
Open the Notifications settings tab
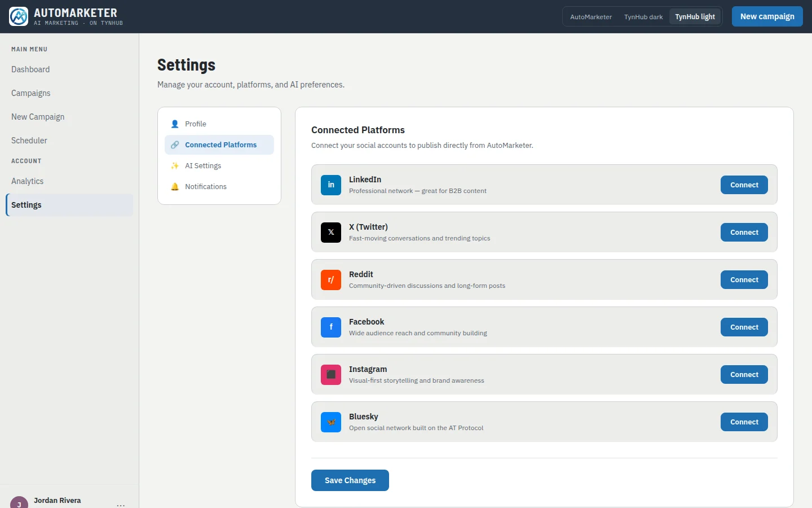(219, 187)
